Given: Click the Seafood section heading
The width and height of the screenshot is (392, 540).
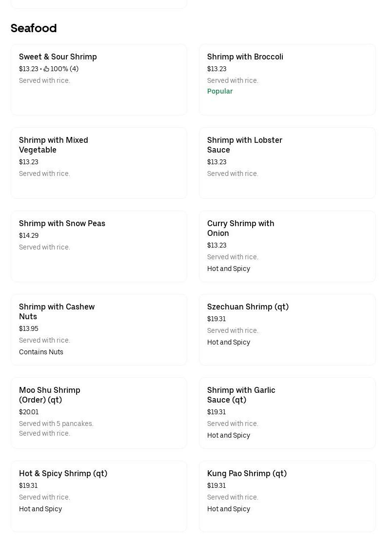Looking at the screenshot, I should (x=34, y=28).
